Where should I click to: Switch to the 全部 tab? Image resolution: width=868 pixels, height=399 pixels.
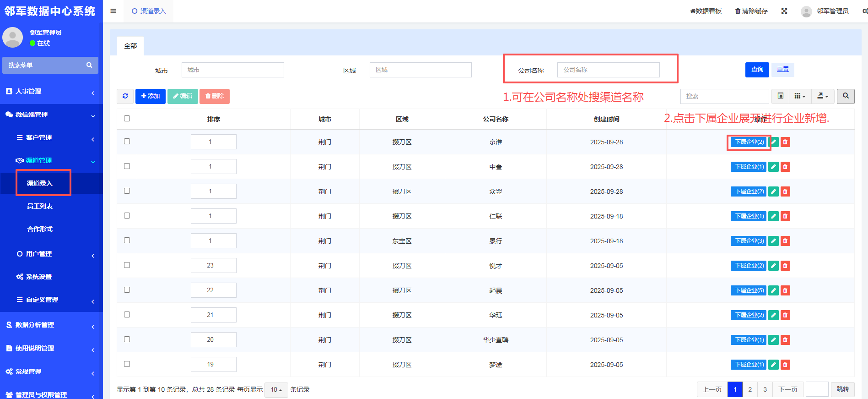point(130,46)
